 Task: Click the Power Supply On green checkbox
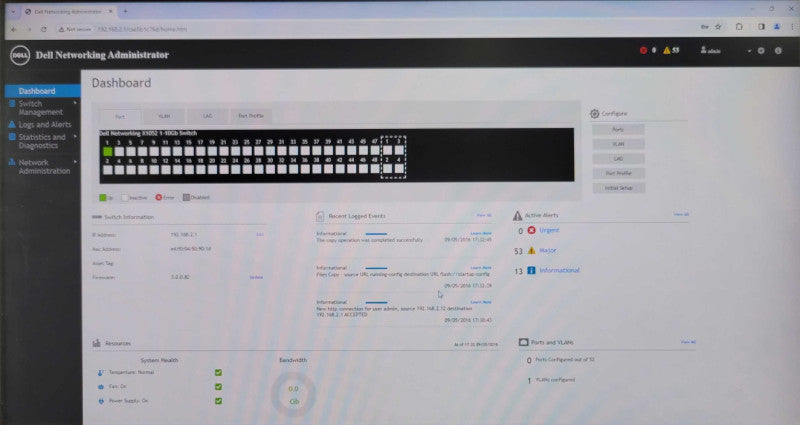(218, 401)
